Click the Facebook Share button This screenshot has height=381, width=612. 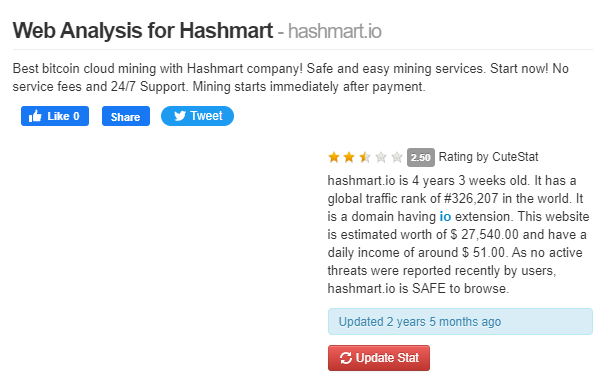[x=126, y=116]
